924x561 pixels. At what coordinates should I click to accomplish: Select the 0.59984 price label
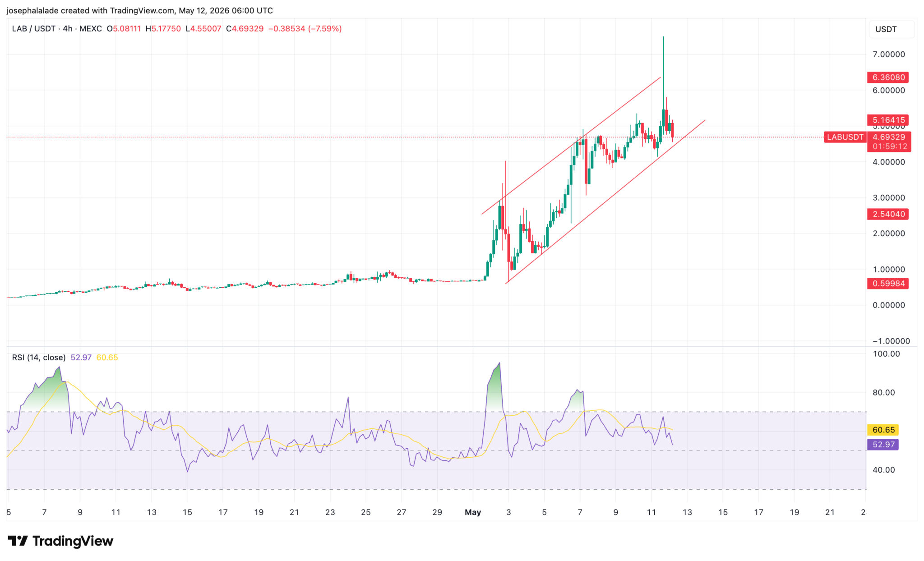pos(888,284)
